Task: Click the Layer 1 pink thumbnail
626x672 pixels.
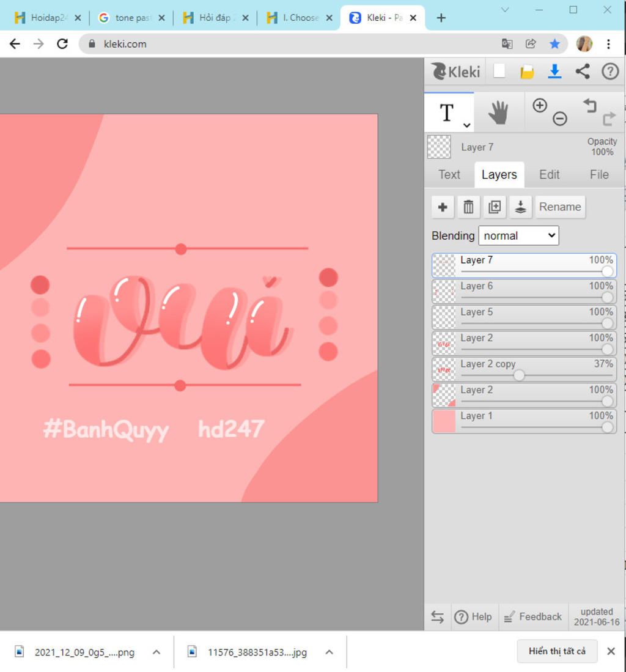Action: point(444,421)
